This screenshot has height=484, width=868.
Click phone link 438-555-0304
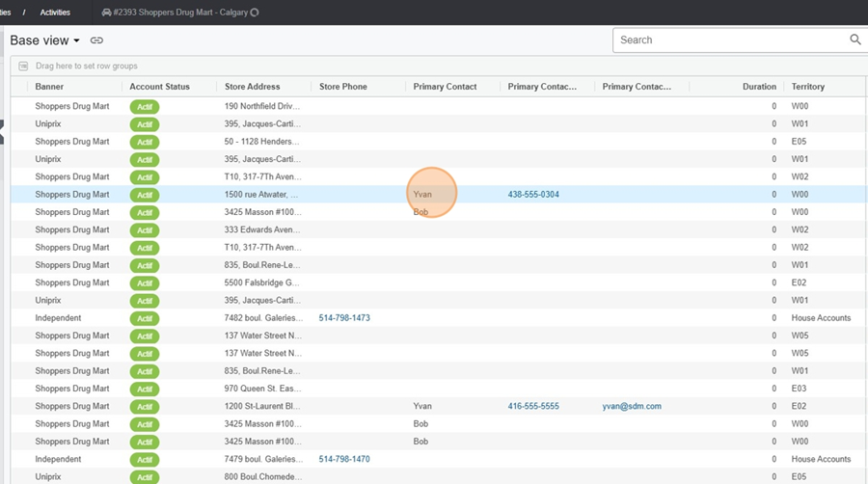(533, 194)
